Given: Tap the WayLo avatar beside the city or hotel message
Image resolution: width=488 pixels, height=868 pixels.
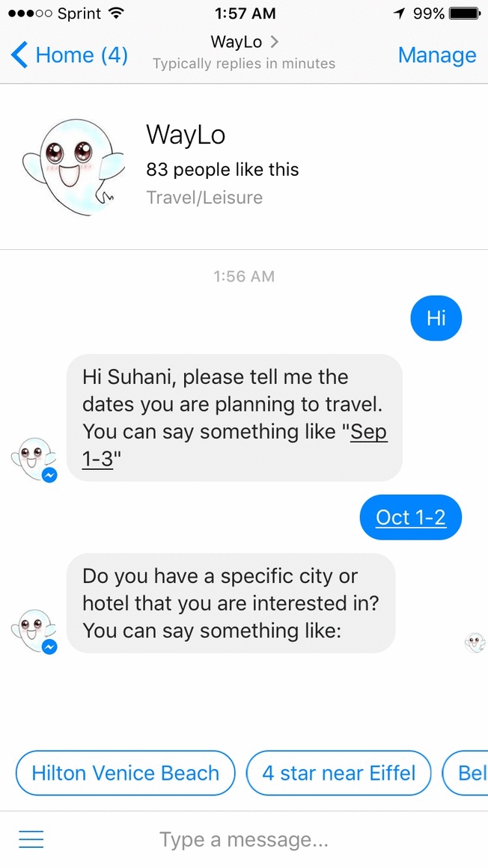Looking at the screenshot, I should coord(34,631).
